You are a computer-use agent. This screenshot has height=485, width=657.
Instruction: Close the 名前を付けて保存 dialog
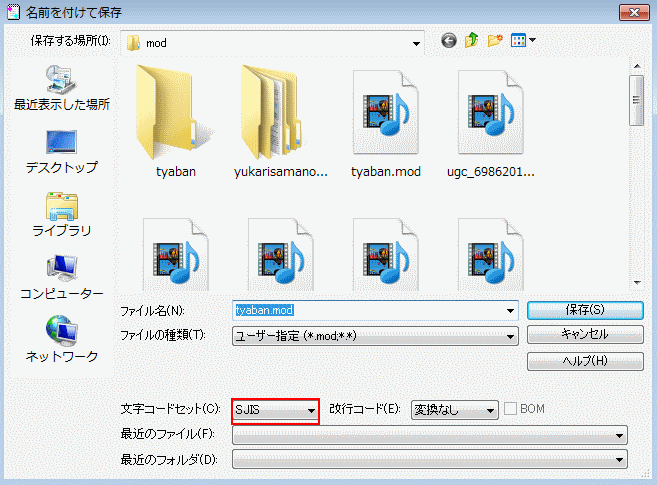click(634, 12)
